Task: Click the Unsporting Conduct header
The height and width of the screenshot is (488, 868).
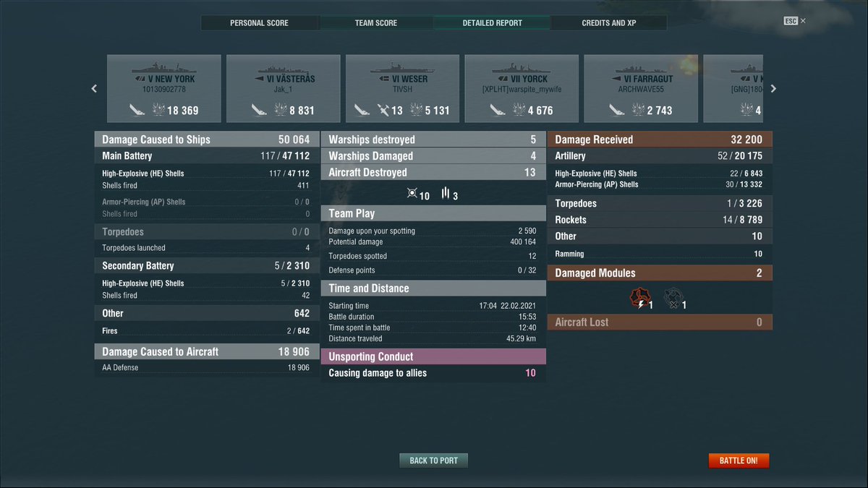Action: click(x=433, y=357)
